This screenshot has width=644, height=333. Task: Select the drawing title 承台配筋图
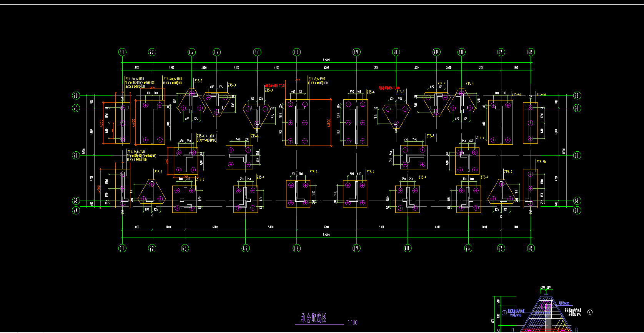[314, 318]
